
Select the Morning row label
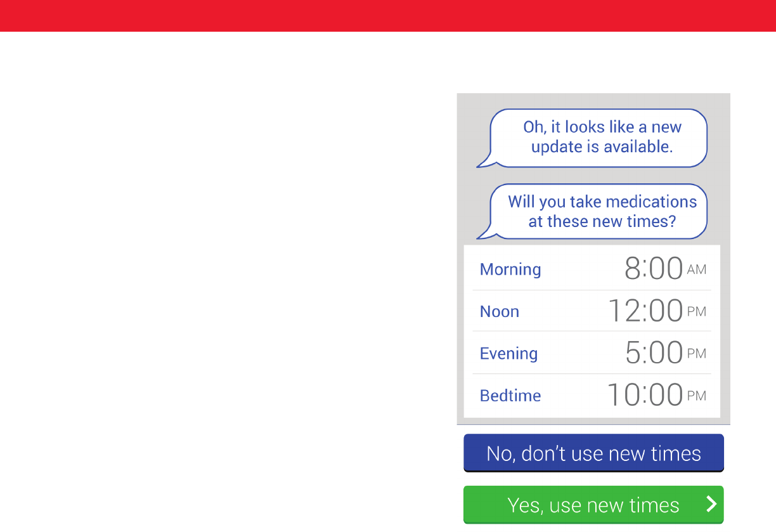(x=510, y=269)
